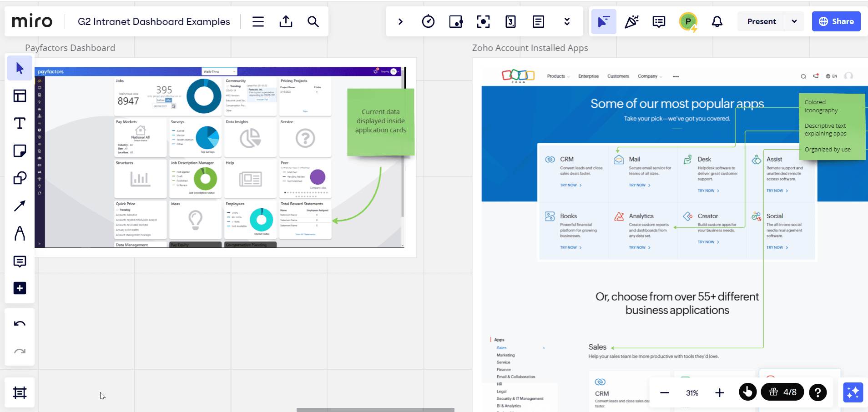Screen dimensions: 868x412
Task: Open notifications bell
Action: click(x=717, y=21)
